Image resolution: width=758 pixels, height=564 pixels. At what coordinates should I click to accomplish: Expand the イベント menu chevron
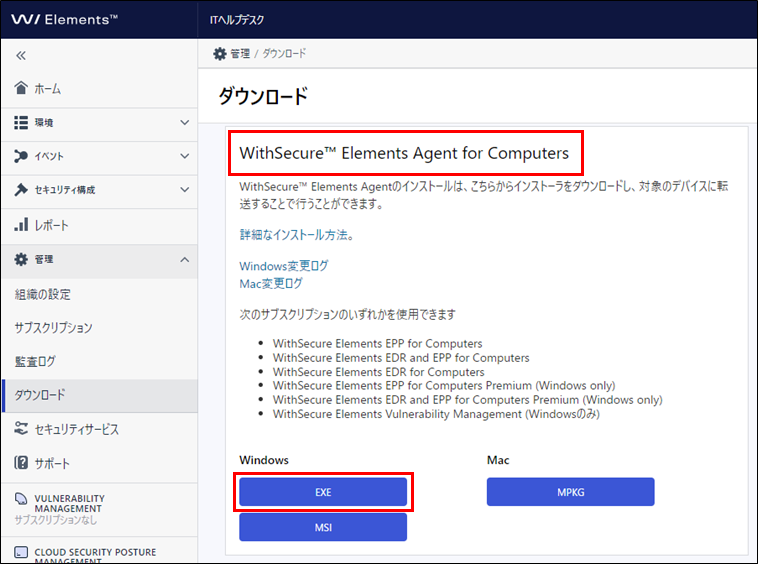click(x=185, y=156)
